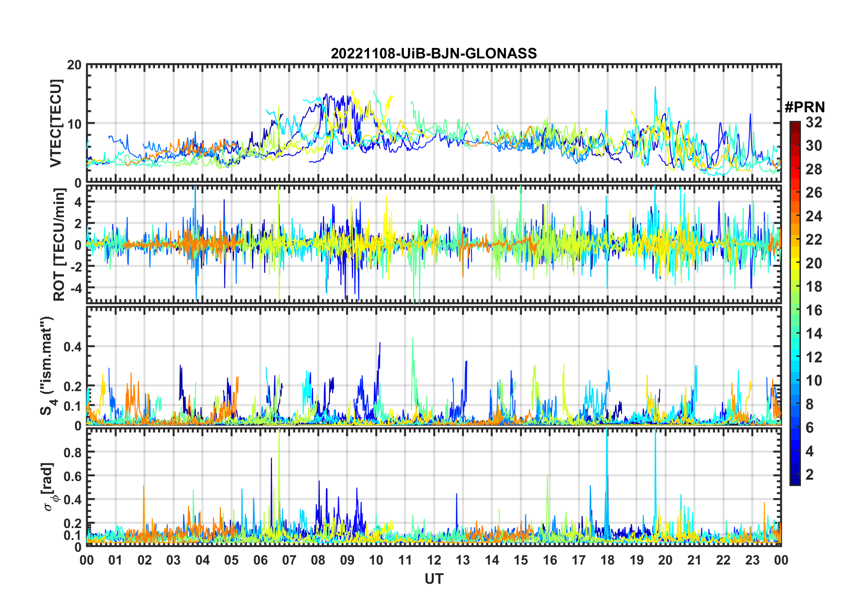Select the UT x-axis label
The image size is (868, 607).
(434, 579)
